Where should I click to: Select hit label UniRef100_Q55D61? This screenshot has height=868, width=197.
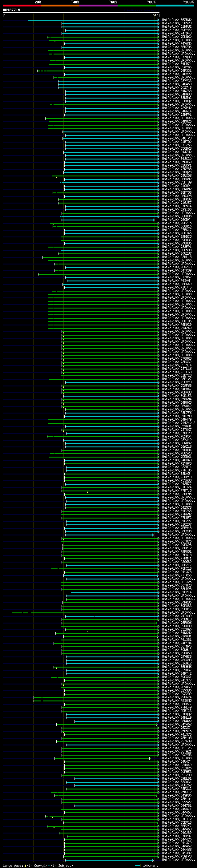tap(176, 457)
